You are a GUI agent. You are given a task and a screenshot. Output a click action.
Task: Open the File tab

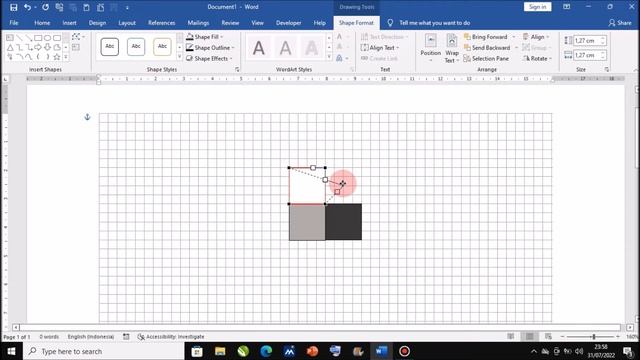pyautogui.click(x=14, y=23)
